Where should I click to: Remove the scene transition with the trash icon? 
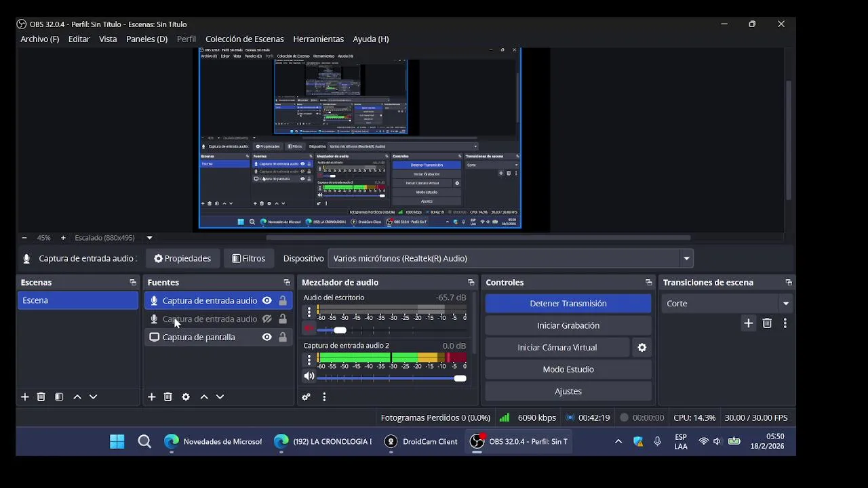[767, 323]
